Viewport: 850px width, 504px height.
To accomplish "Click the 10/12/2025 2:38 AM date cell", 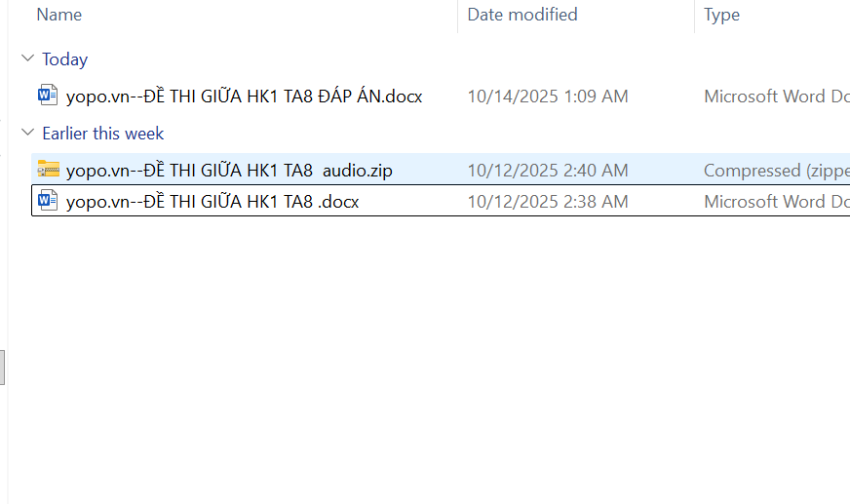I will (x=547, y=202).
